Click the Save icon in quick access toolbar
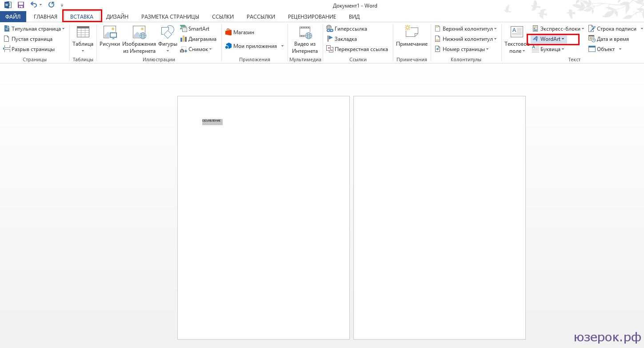Image resolution: width=644 pixels, height=348 pixels. click(21, 5)
